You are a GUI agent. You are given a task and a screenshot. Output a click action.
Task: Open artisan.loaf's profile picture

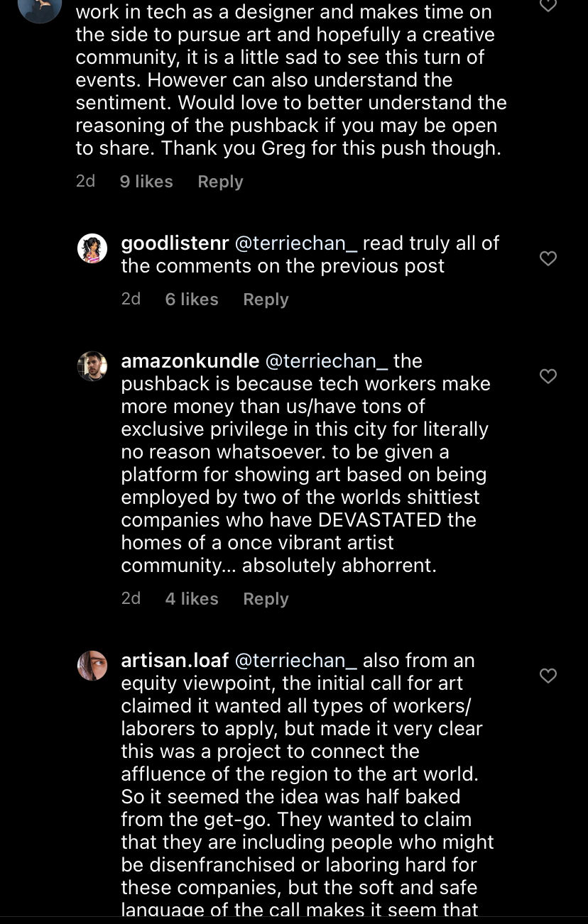(x=92, y=666)
